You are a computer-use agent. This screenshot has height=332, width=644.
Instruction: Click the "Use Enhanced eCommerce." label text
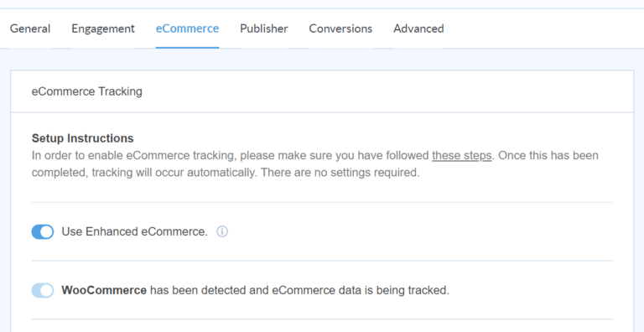[x=135, y=231]
